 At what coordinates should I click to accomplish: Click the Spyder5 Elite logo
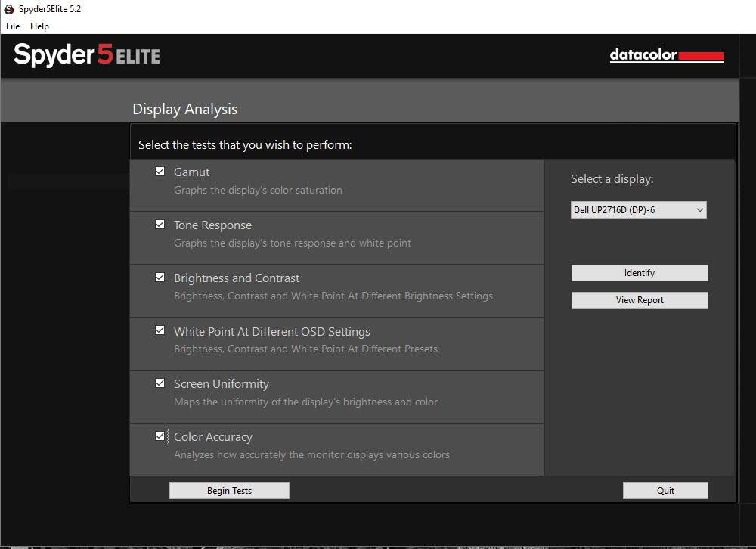87,54
